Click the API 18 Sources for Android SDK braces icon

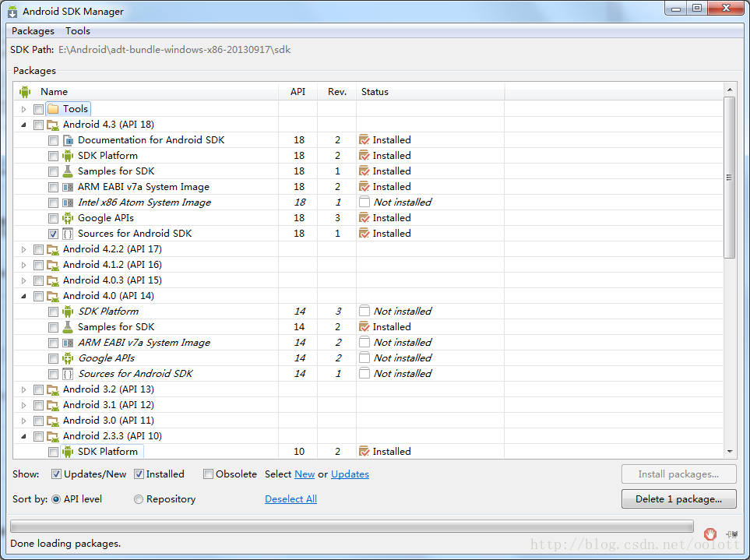[x=68, y=234]
